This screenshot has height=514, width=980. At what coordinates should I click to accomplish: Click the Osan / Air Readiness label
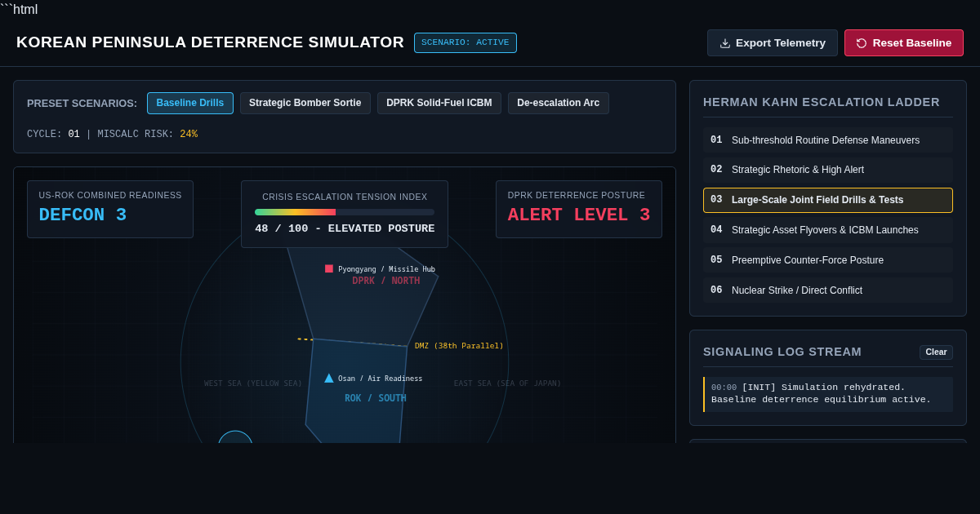point(381,379)
